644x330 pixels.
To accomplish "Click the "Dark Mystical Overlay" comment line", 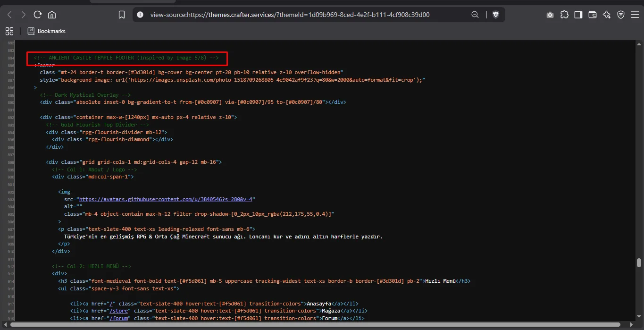I will [85, 95].
